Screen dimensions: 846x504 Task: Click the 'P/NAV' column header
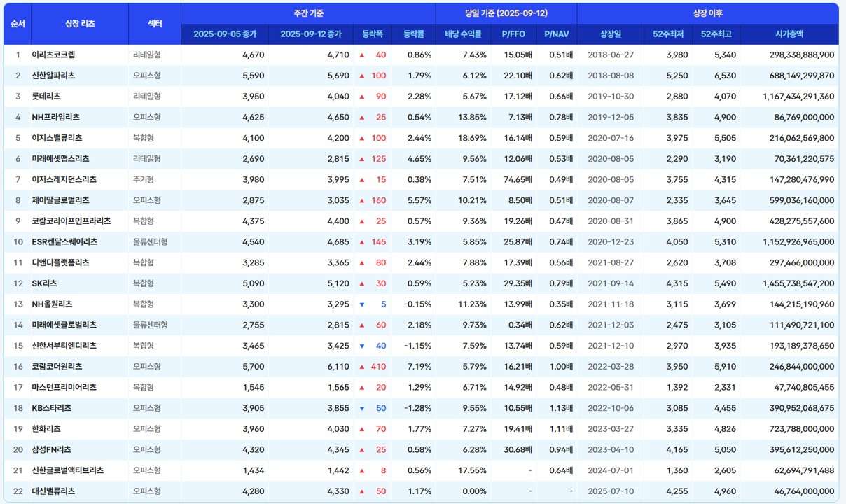click(557, 34)
